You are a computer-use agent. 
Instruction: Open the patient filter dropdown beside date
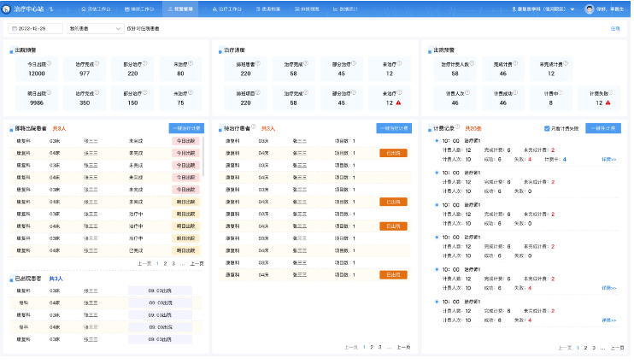[x=95, y=29]
